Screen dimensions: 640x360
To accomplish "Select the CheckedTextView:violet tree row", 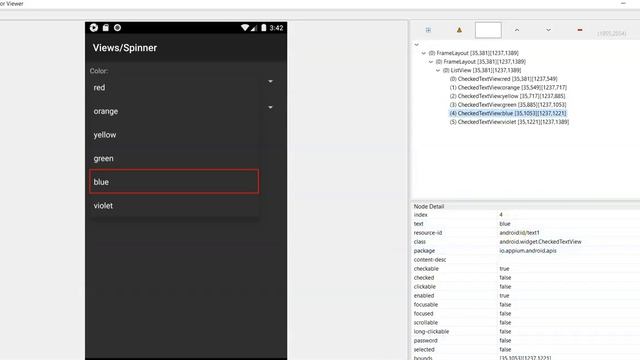I will tap(509, 122).
